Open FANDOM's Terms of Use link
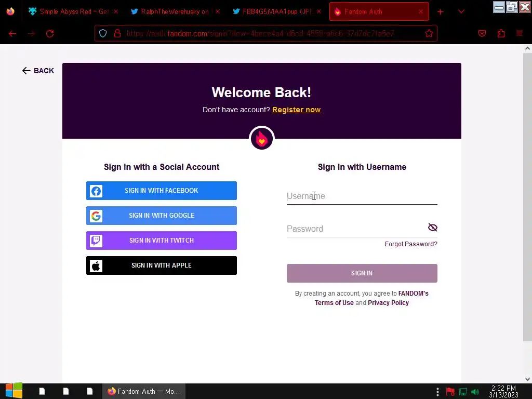This screenshot has width=532, height=399. pos(334,303)
